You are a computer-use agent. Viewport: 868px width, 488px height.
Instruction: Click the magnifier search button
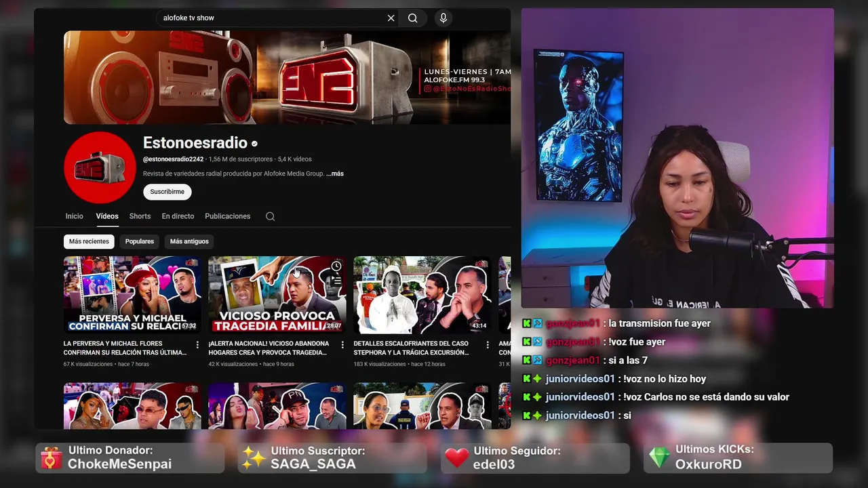(412, 18)
